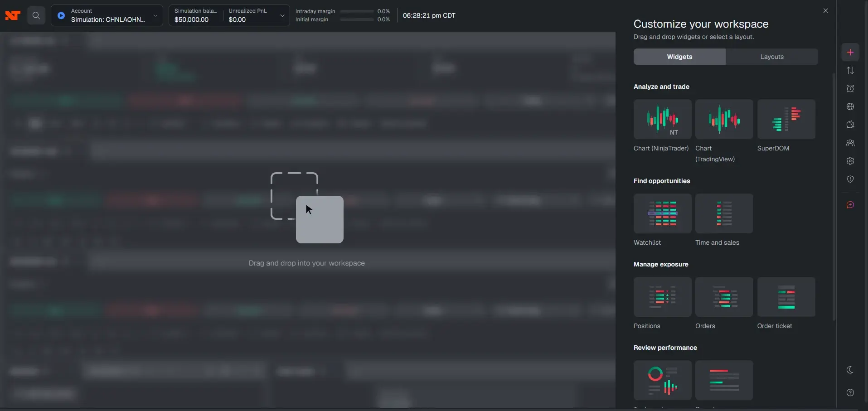The image size is (868, 411).
Task: Select the Orders widget icon
Action: [x=724, y=297]
